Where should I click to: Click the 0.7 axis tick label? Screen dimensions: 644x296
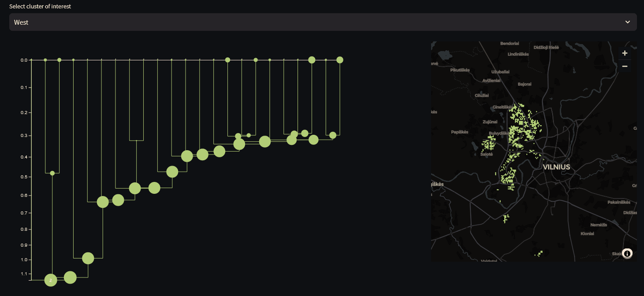(24, 213)
